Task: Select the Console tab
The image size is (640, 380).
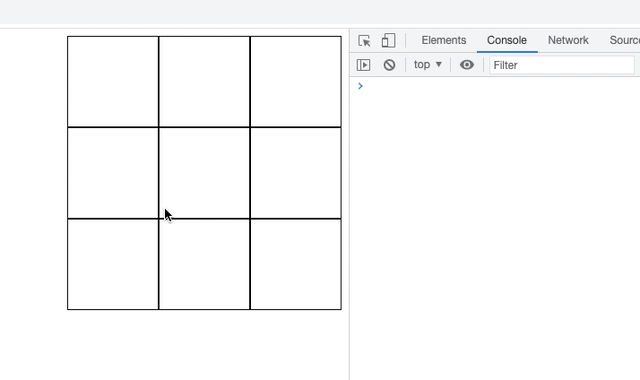Action: coord(507,40)
